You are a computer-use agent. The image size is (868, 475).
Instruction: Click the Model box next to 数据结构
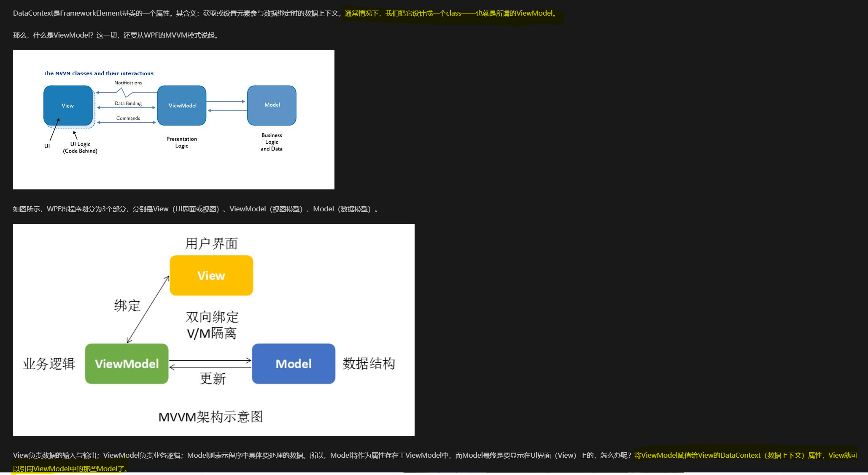[x=294, y=364]
